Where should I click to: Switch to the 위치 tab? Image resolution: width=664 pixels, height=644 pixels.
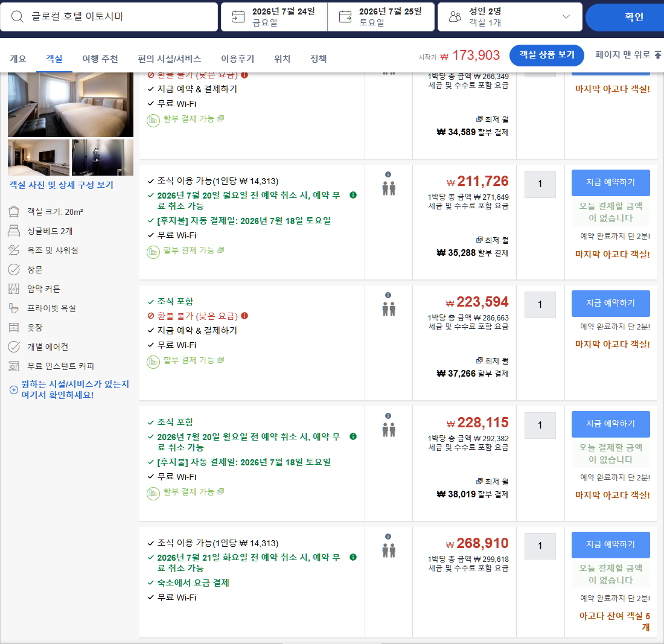point(283,59)
